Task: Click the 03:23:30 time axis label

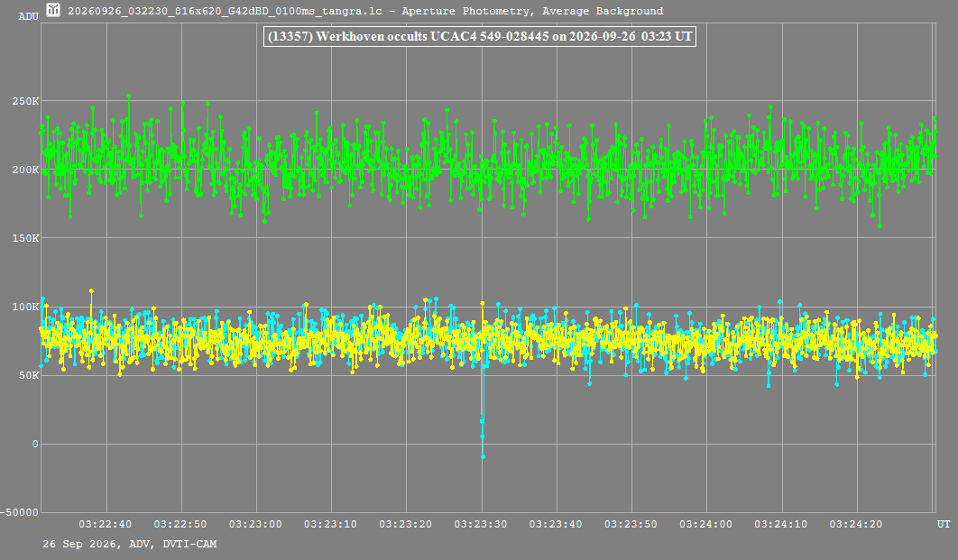Action: pyautogui.click(x=480, y=524)
